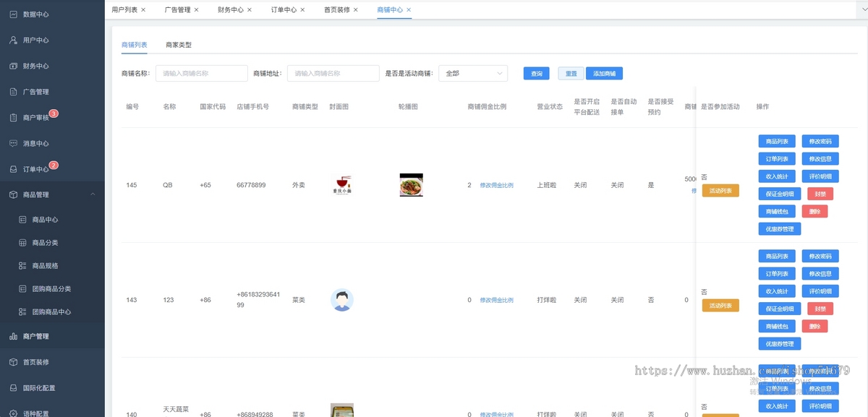
Task: Switch to the 广告管理 top tab
Action: tap(177, 10)
